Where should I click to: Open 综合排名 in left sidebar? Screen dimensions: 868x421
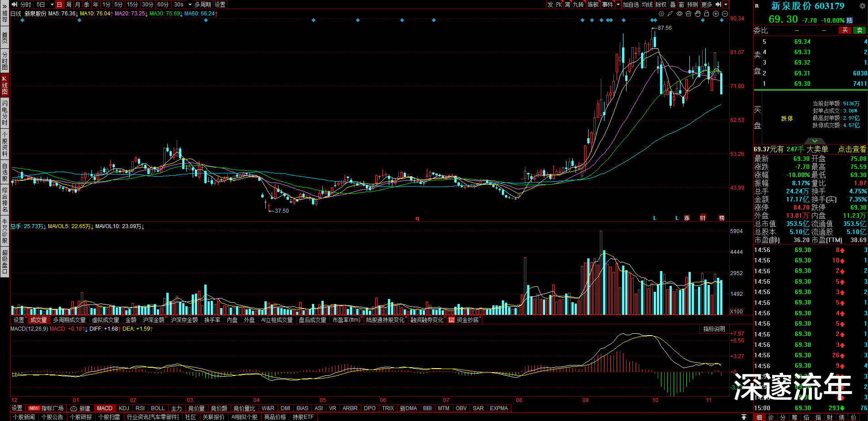tap(5, 200)
